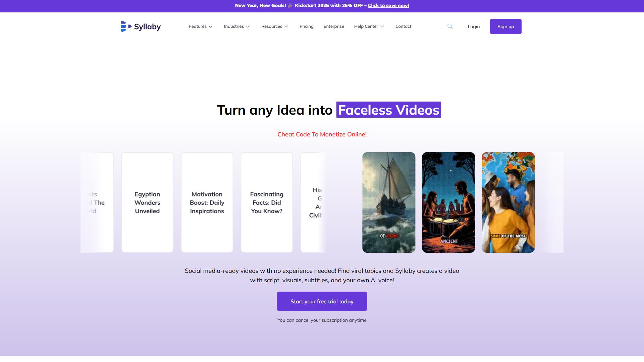Expand the Industries dropdown chevron

pos(248,26)
